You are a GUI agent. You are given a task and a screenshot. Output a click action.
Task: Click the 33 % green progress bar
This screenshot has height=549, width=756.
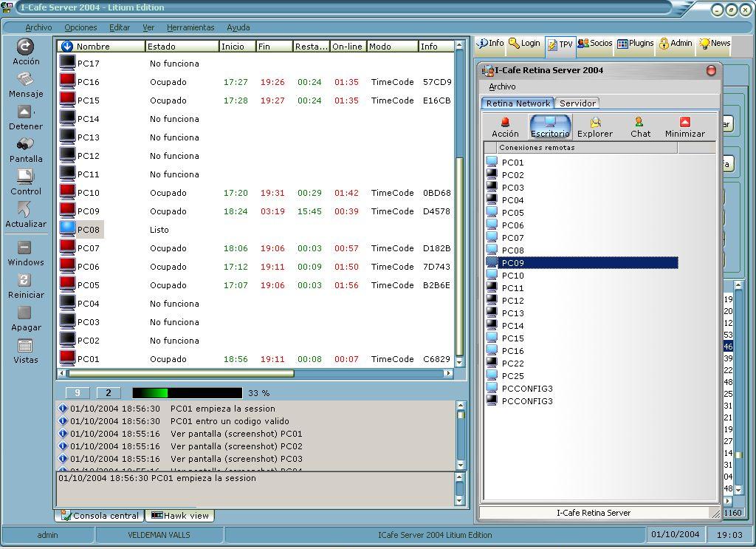coord(187,392)
